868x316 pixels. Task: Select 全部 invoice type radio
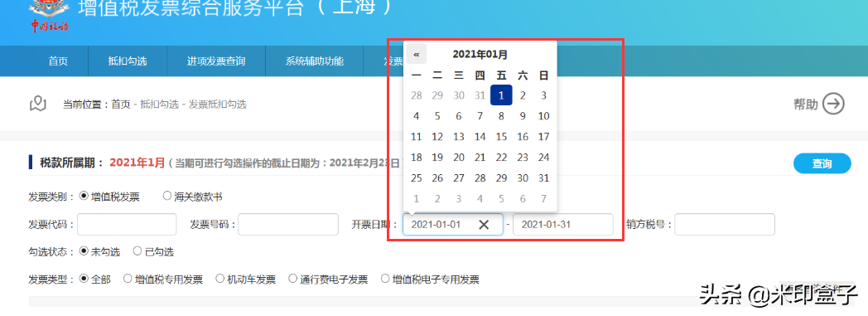(x=84, y=279)
